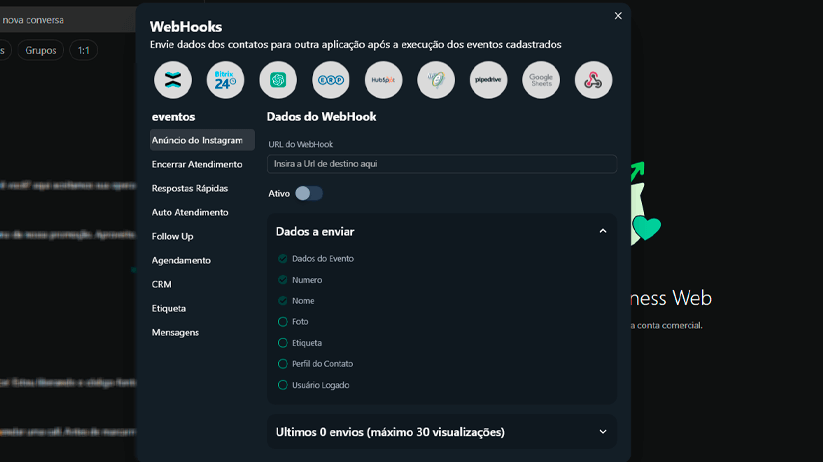The height and width of the screenshot is (462, 823).
Task: Select the Follow Up event
Action: 173,236
